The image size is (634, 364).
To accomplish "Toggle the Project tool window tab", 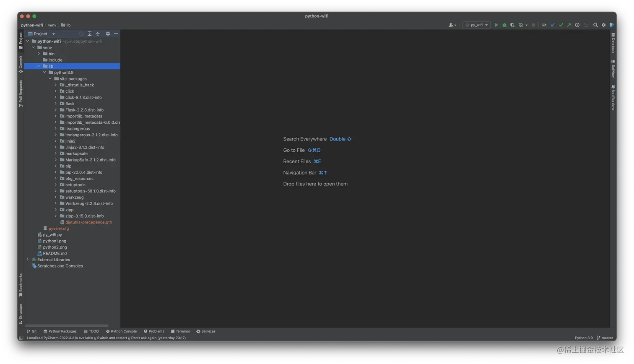I will [21, 40].
